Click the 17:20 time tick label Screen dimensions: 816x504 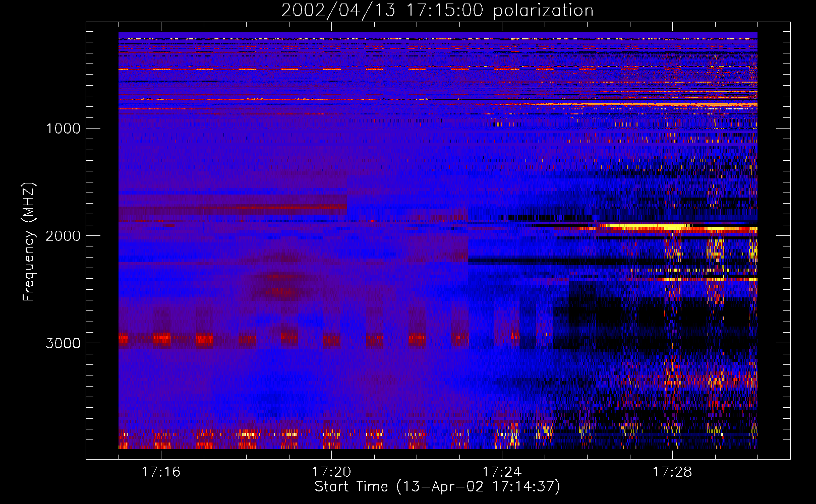point(331,472)
